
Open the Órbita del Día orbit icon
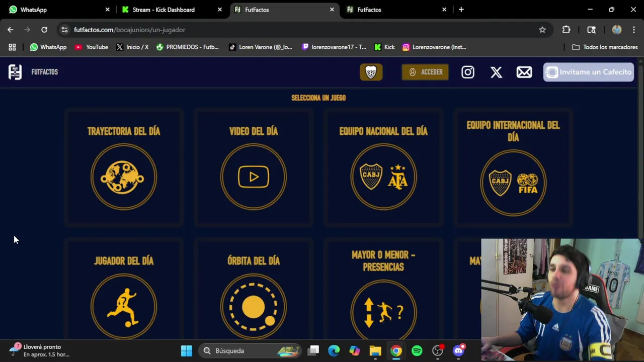point(254,306)
